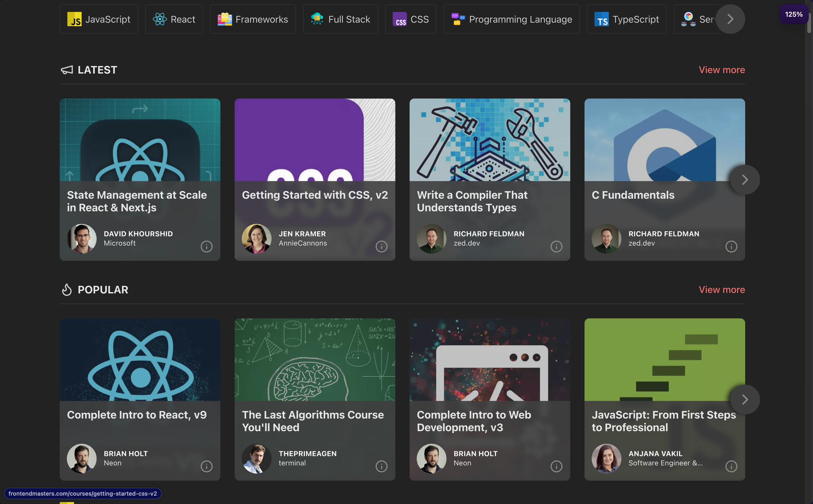813x504 pixels.
Task: Click View more in Latest section
Action: tap(722, 70)
